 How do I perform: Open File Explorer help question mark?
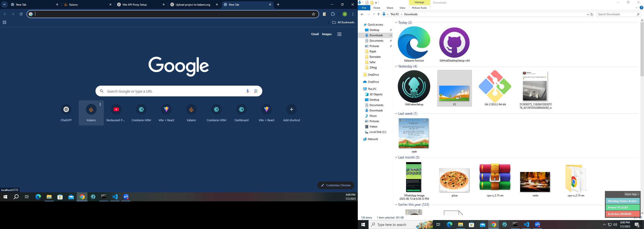click(x=641, y=8)
